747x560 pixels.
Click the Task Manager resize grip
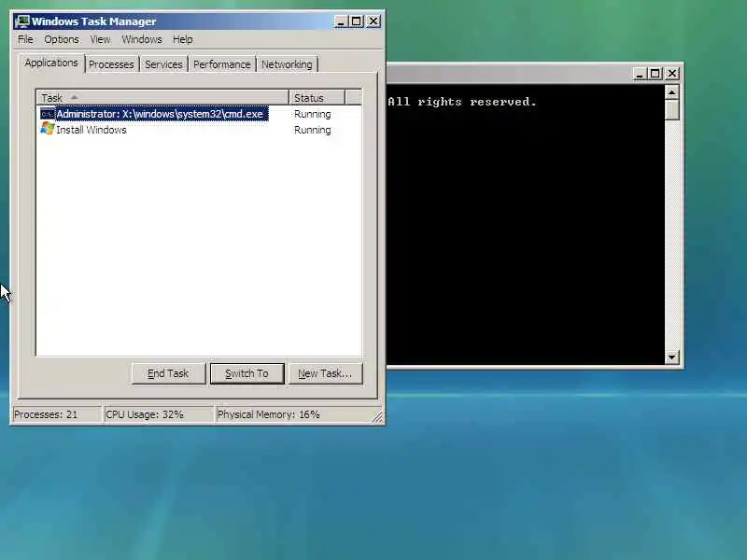[x=377, y=417]
